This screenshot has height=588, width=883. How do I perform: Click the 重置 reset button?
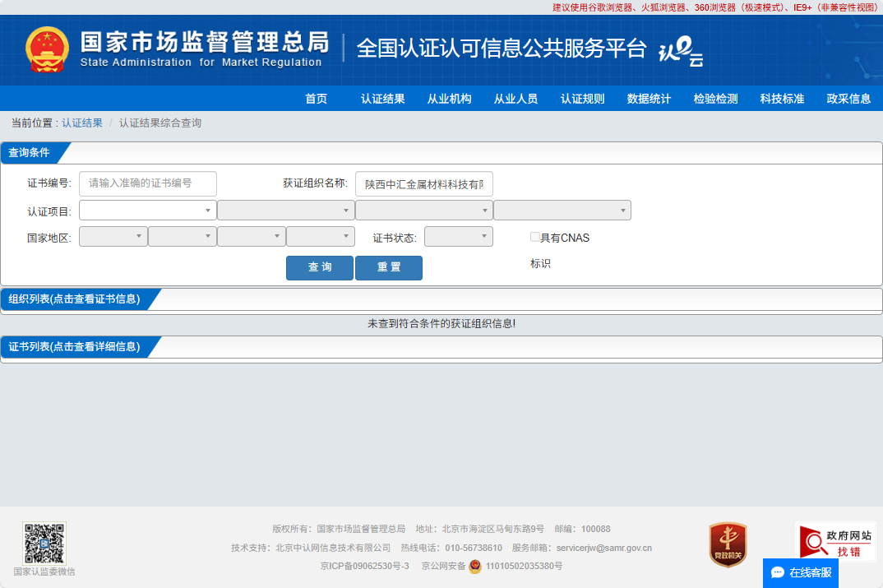pos(389,267)
